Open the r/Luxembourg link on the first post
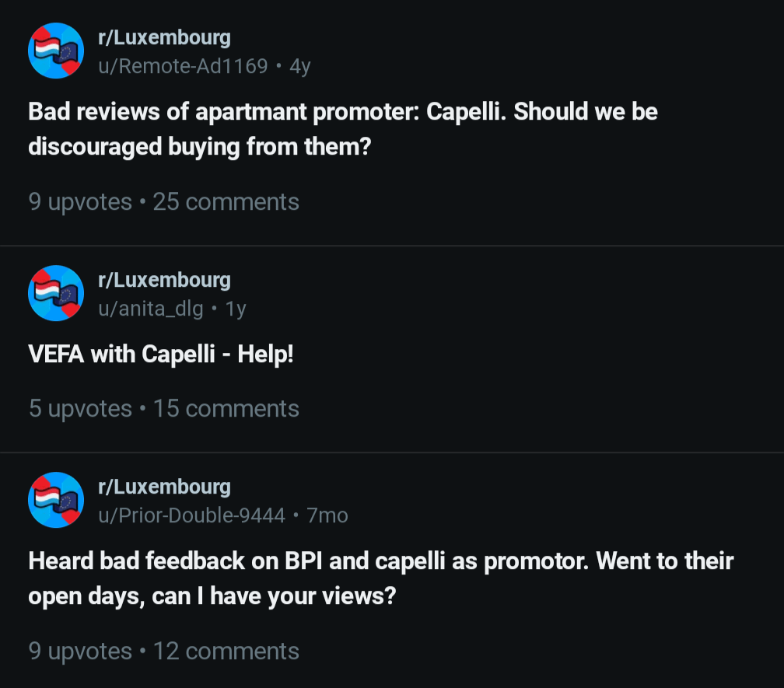The image size is (784, 688). pos(165,37)
